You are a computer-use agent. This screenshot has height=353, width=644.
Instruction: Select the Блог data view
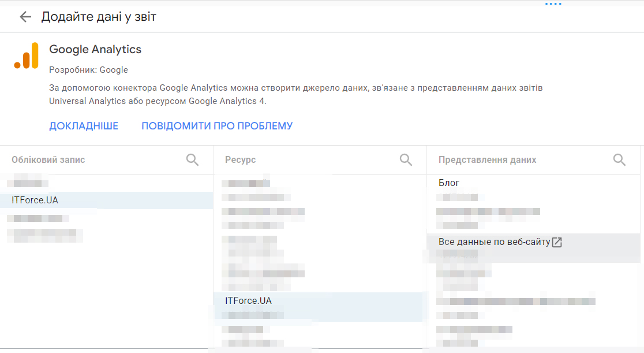pyautogui.click(x=448, y=182)
